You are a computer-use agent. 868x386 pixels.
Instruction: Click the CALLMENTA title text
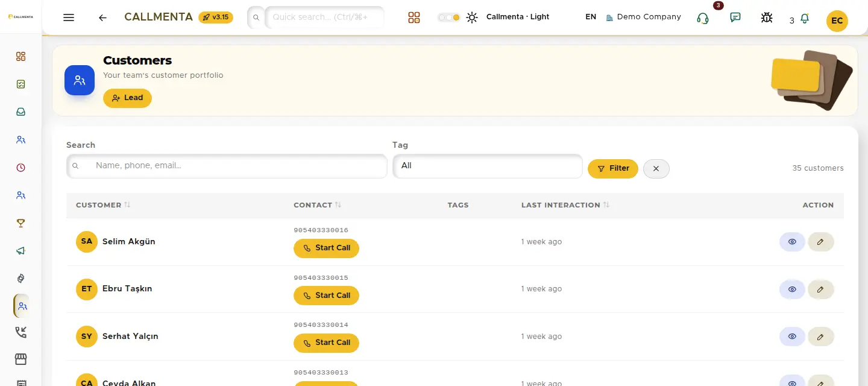click(159, 17)
